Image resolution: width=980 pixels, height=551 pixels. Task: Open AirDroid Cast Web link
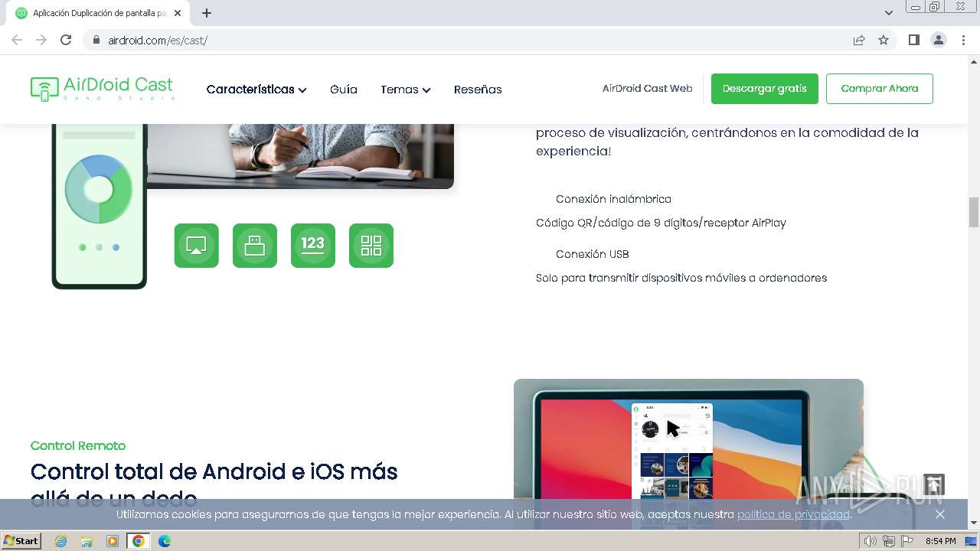click(x=647, y=89)
